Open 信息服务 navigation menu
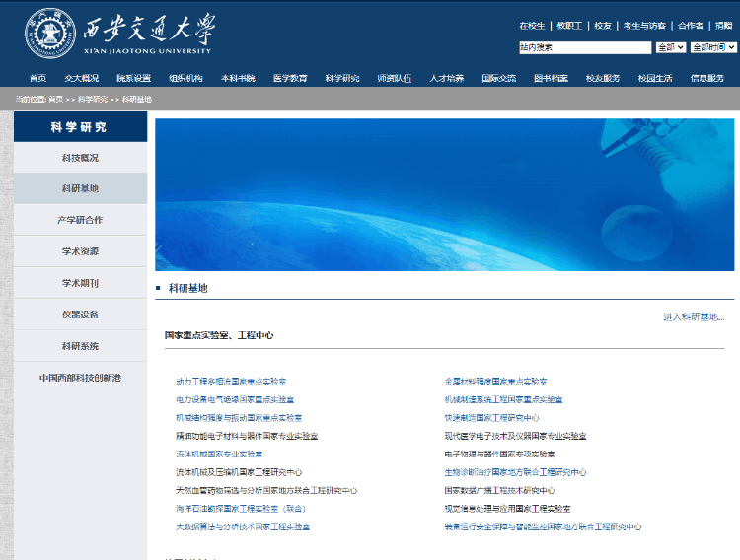The image size is (740, 560). tap(707, 78)
